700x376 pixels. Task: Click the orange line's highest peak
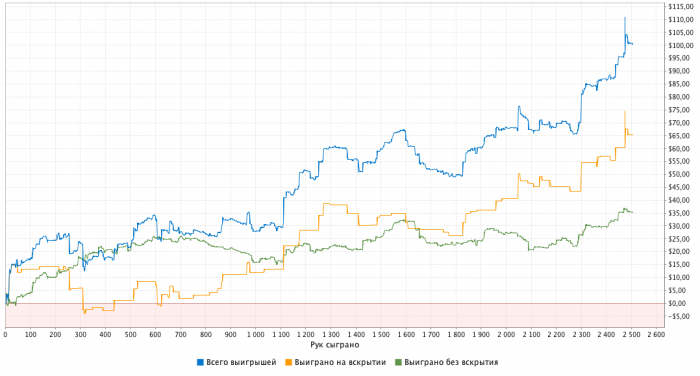tap(625, 112)
